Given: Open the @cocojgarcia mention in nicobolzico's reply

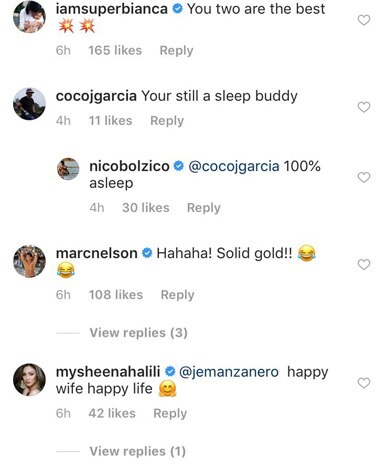Looking at the screenshot, I should pyautogui.click(x=234, y=166).
